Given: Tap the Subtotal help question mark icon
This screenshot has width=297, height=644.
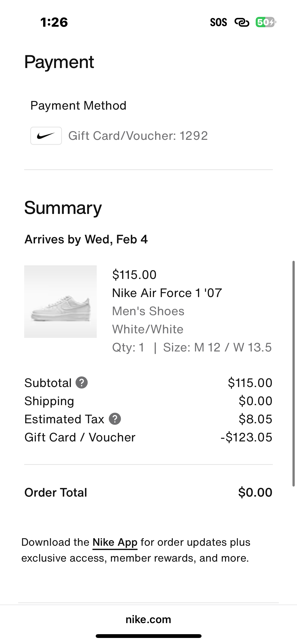Looking at the screenshot, I should coord(82,383).
